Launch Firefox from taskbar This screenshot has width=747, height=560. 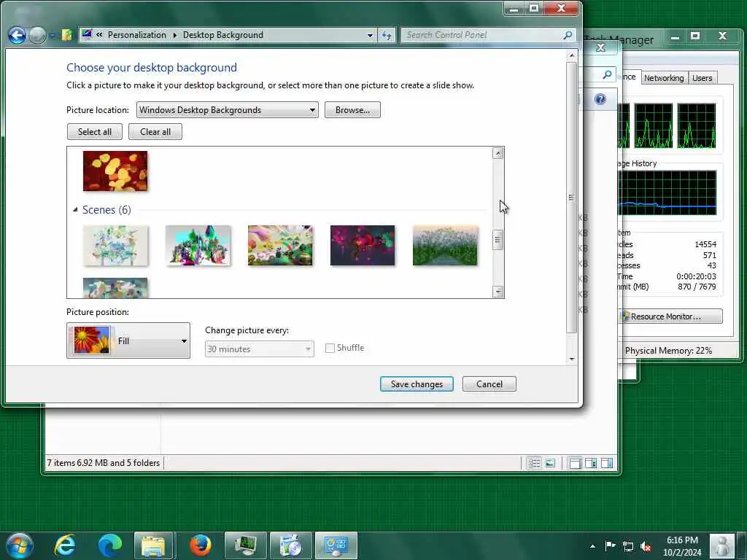[201, 545]
